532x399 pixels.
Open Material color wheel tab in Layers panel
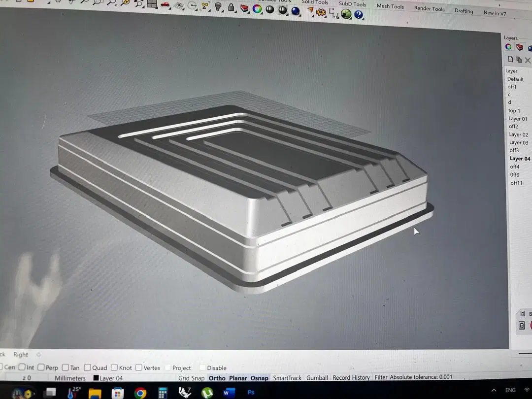pos(508,47)
